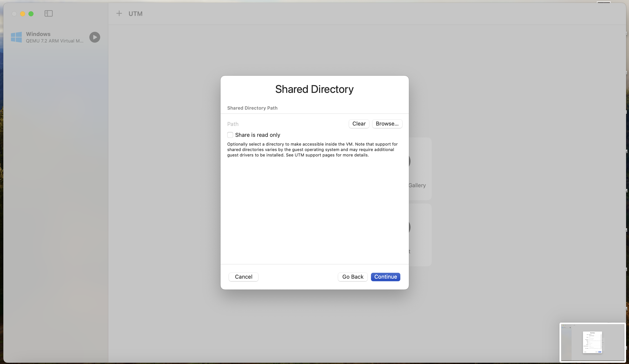Click the green zoom button in the title bar

tap(31, 14)
